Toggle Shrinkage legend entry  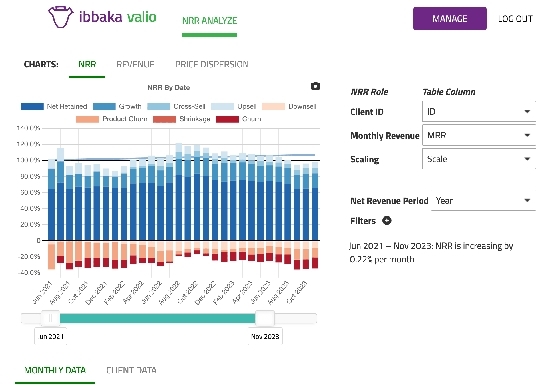point(182,119)
